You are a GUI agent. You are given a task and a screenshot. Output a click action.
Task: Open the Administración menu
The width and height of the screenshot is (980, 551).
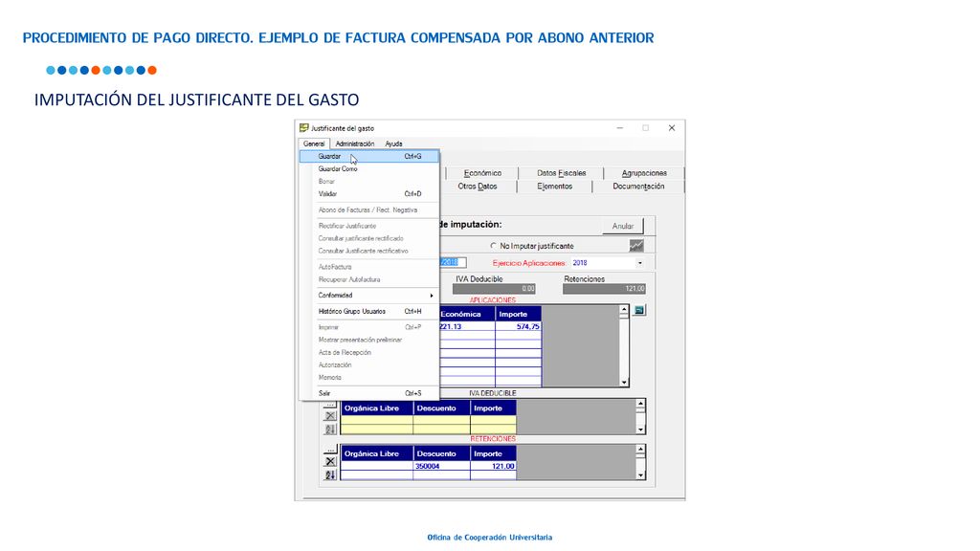coord(354,143)
